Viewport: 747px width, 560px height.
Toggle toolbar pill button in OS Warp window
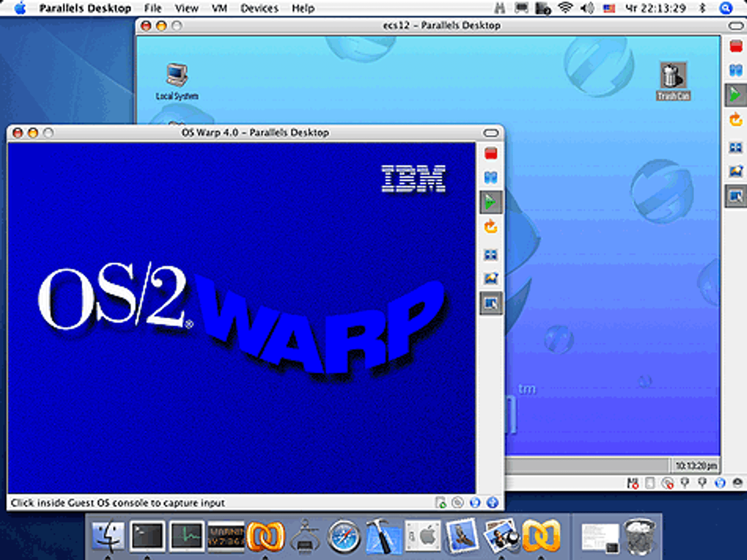pyautogui.click(x=491, y=133)
